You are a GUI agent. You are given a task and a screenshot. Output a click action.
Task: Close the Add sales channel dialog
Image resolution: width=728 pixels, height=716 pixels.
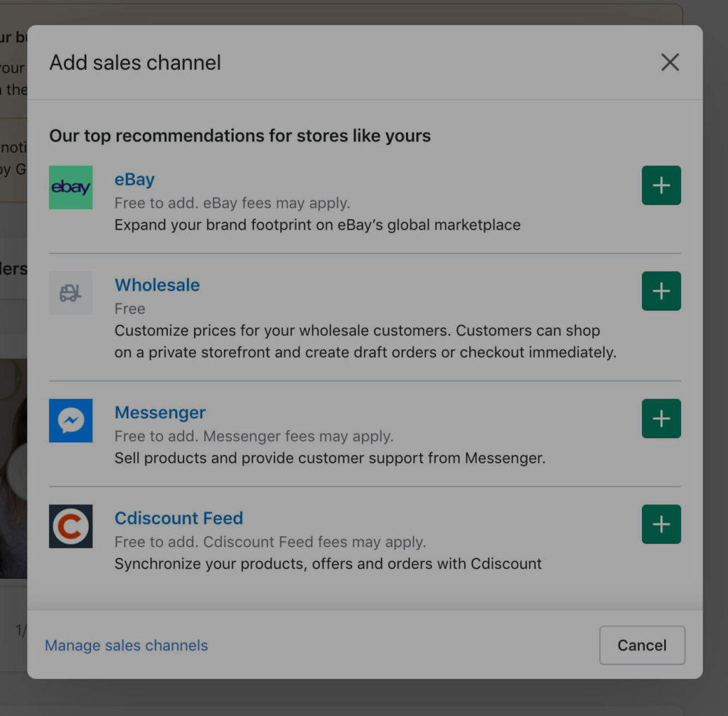[x=670, y=63]
